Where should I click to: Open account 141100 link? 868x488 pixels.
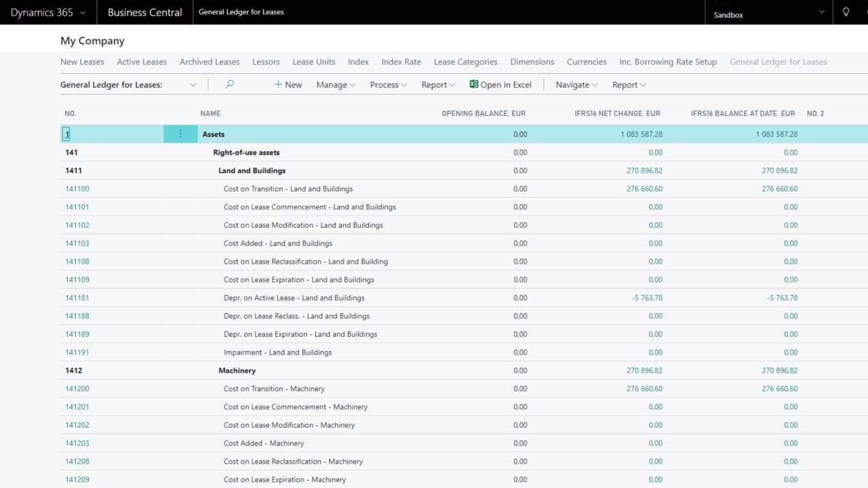tap(77, 189)
